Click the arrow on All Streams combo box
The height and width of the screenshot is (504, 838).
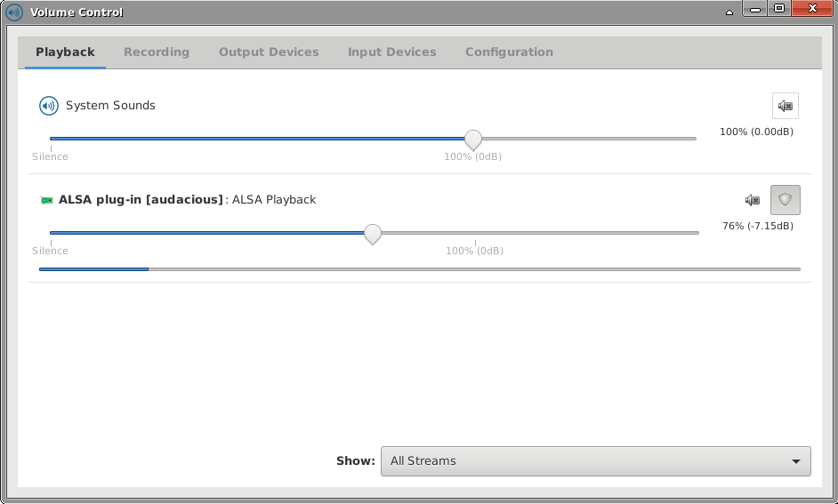click(795, 461)
